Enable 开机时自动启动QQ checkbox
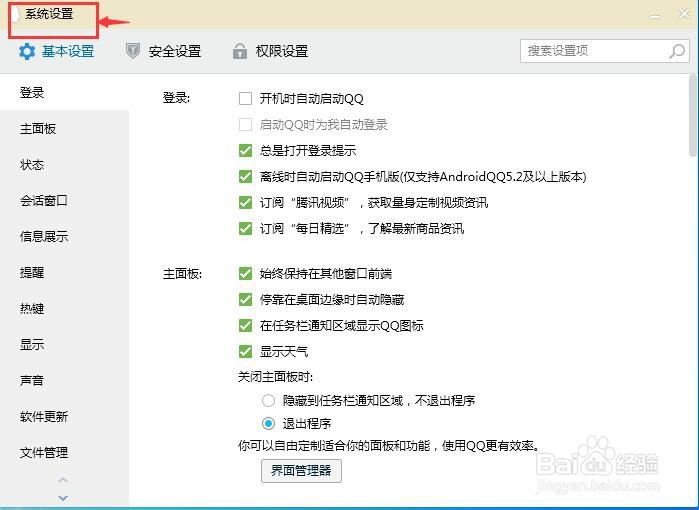 (245, 99)
